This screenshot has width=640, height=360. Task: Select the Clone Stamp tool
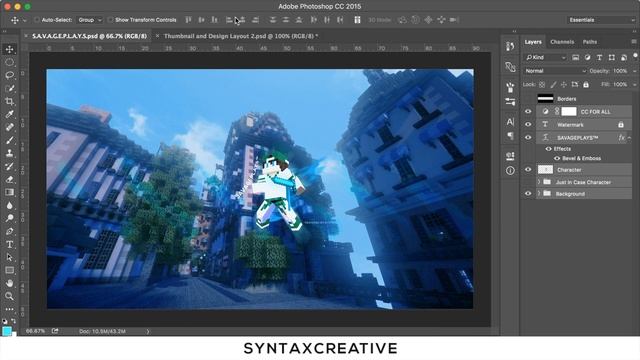[9, 153]
